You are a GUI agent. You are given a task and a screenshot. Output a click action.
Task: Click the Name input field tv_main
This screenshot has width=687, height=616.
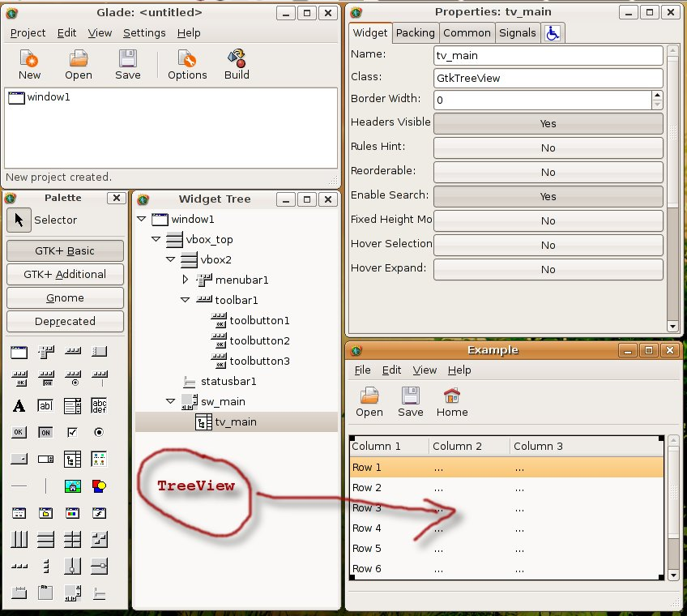(x=548, y=55)
